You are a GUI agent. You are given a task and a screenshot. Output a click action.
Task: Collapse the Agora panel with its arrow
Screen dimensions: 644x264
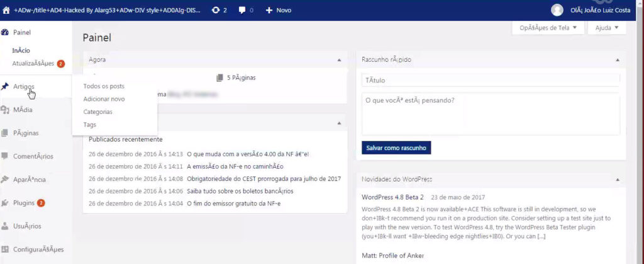[339, 60]
